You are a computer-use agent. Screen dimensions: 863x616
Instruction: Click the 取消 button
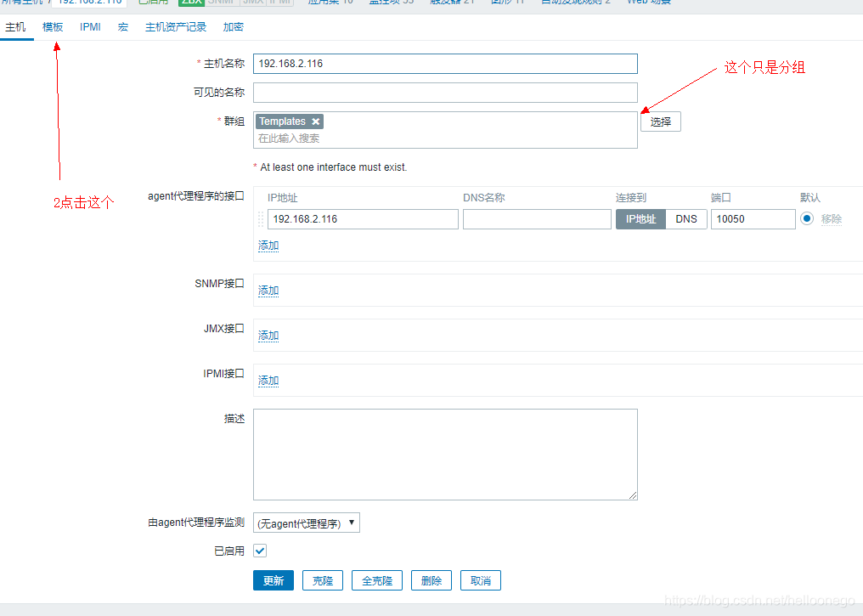pyautogui.click(x=481, y=580)
